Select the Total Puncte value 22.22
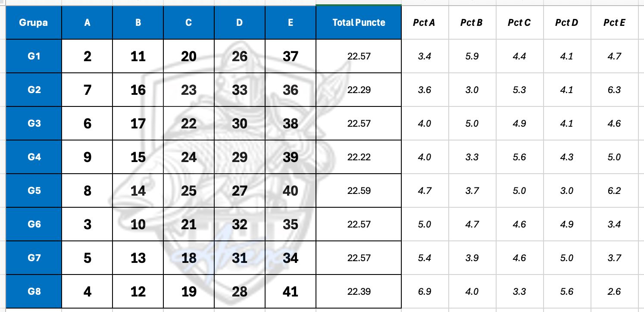 click(x=359, y=157)
